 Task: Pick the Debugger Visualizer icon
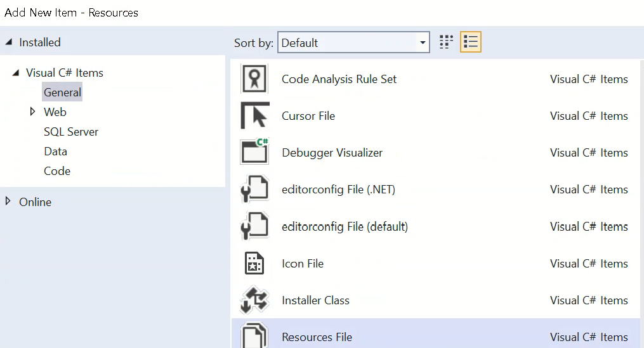click(254, 152)
